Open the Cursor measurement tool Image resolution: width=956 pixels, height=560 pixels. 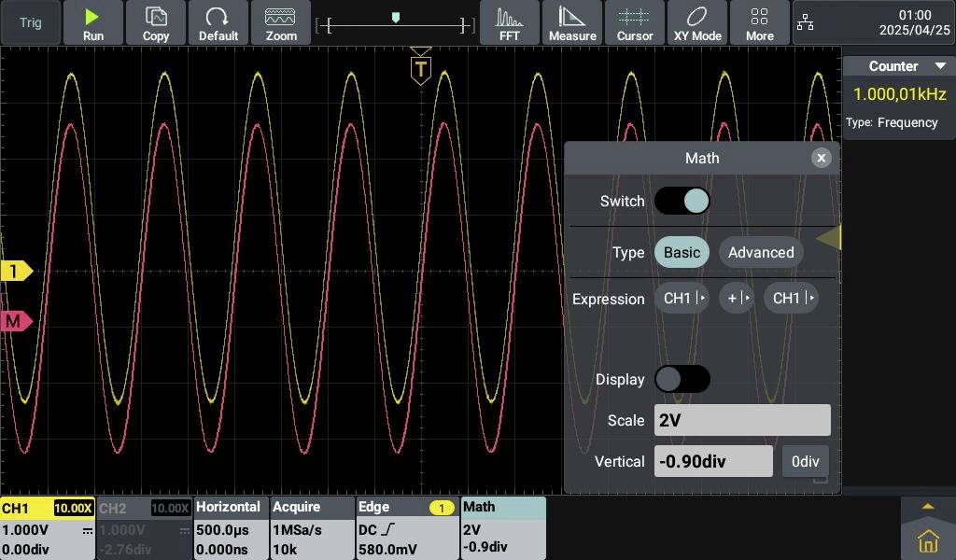(x=635, y=22)
